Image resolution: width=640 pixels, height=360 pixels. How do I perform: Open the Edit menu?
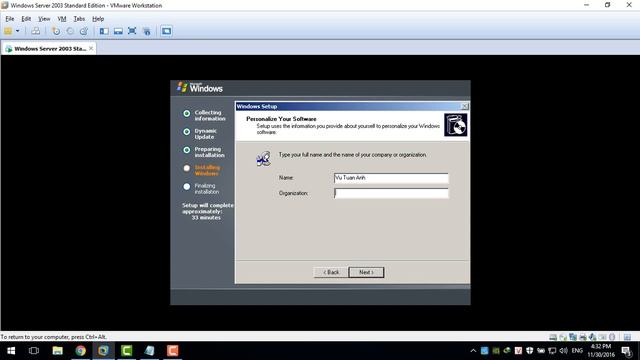pos(26,19)
